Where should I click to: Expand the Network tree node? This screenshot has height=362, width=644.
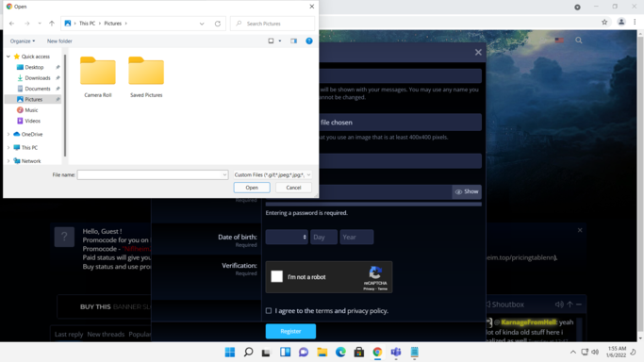[x=8, y=161]
